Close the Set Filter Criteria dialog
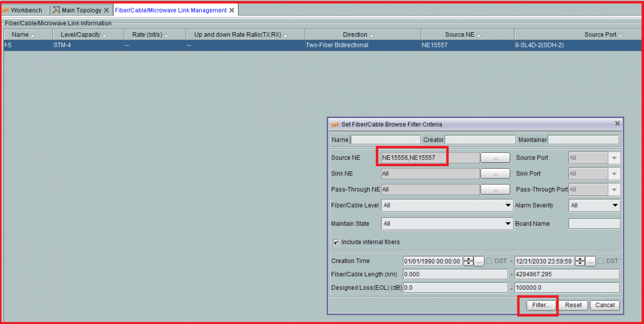Screen dimensions: 644x324 point(617,123)
